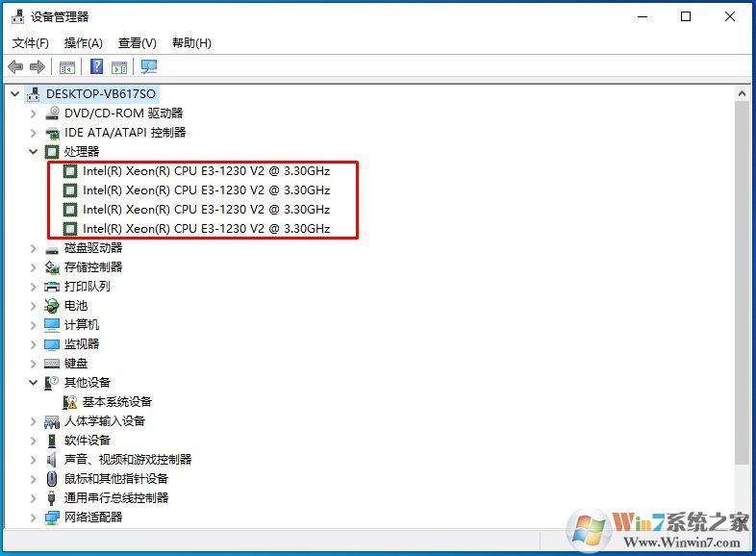
Task: Click the 键盘 keyboard icon
Action: pyautogui.click(x=52, y=364)
